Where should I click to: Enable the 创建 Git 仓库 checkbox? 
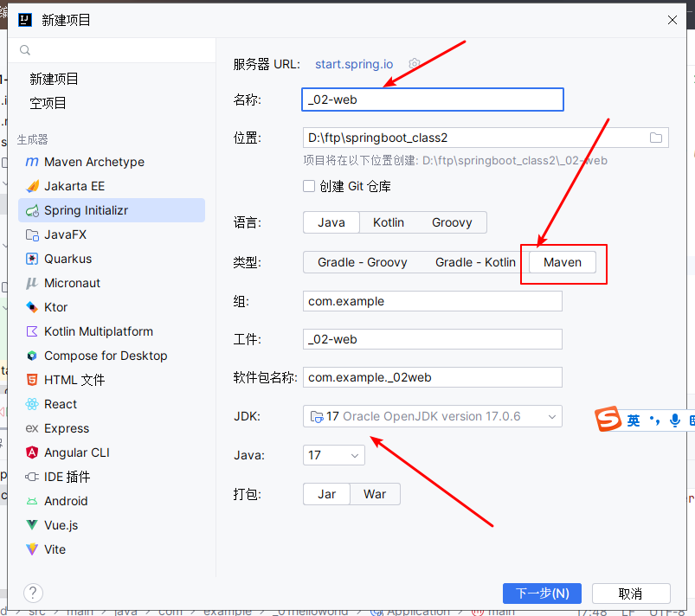[309, 186]
